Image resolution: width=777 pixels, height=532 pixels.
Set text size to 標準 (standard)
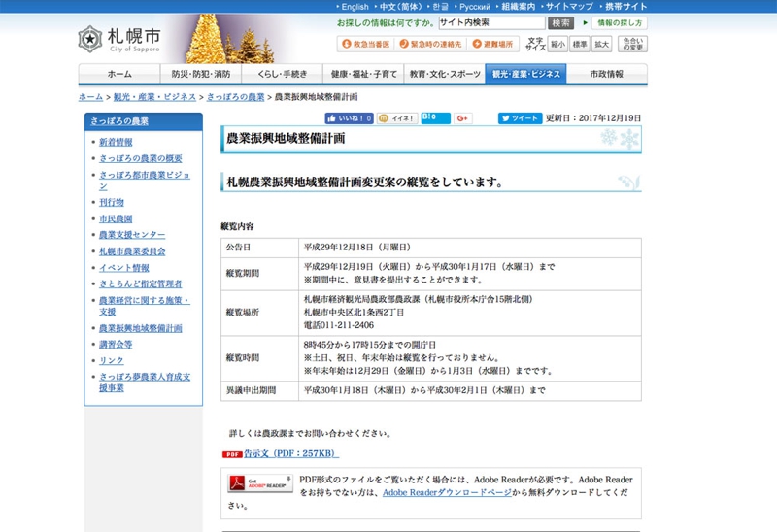pos(580,45)
